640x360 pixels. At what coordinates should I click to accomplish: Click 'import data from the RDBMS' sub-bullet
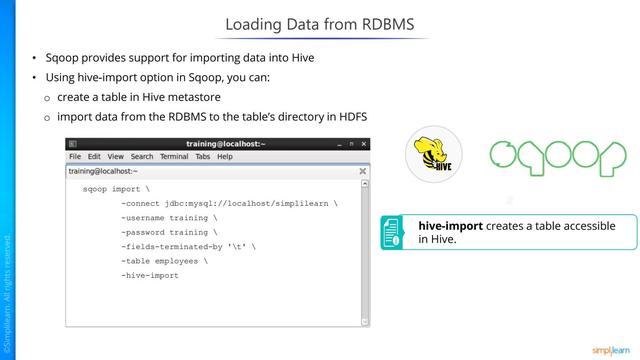212,116
